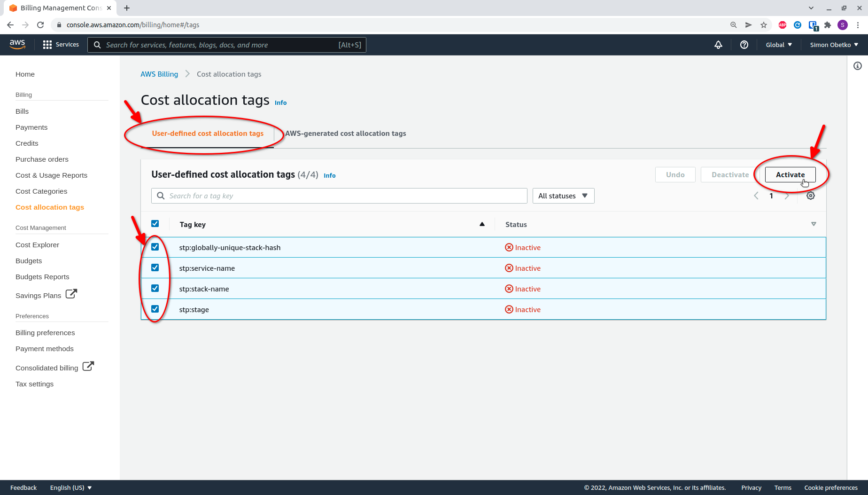Open the notifications bell icon
Viewport: 868px width, 495px height.
(x=718, y=45)
